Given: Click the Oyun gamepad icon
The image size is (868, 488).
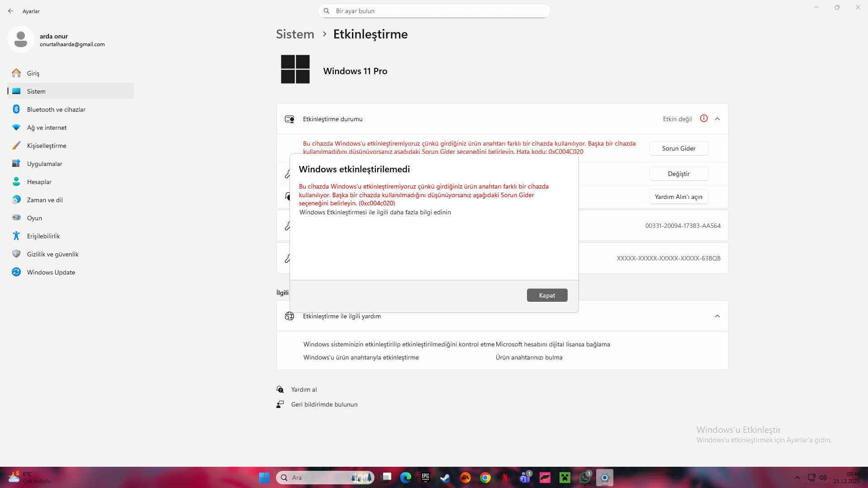Looking at the screenshot, I should [x=16, y=218].
